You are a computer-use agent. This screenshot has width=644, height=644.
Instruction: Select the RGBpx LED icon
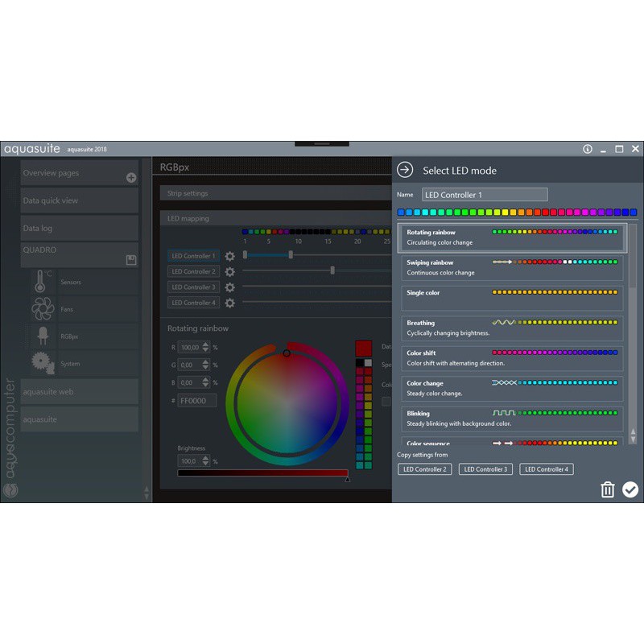(41, 336)
